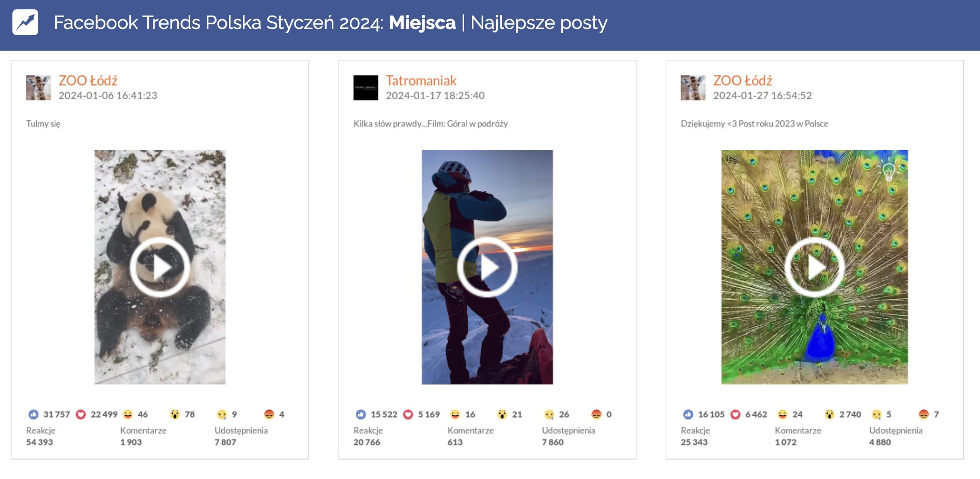This screenshot has height=479, width=980.
Task: Open ZOO Łódź link in the peacock post
Action: [x=742, y=81]
